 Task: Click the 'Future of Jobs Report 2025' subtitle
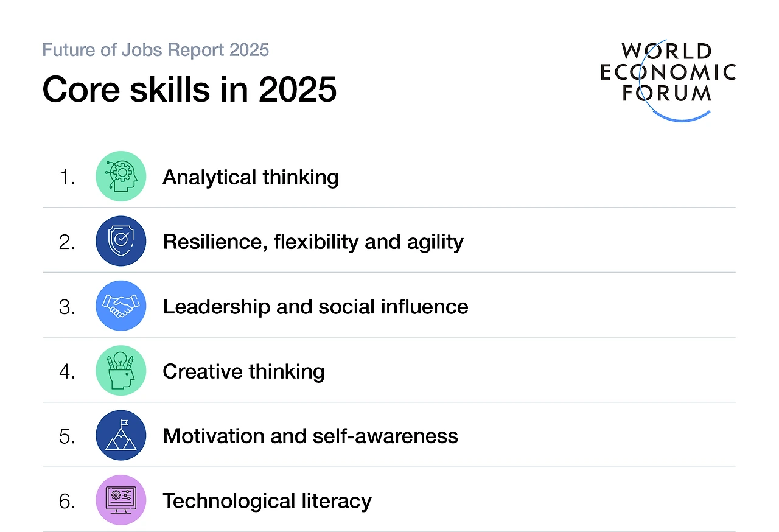(156, 50)
